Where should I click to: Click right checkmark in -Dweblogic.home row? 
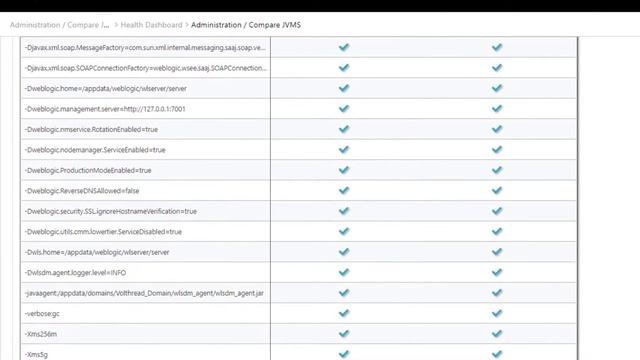(x=497, y=88)
